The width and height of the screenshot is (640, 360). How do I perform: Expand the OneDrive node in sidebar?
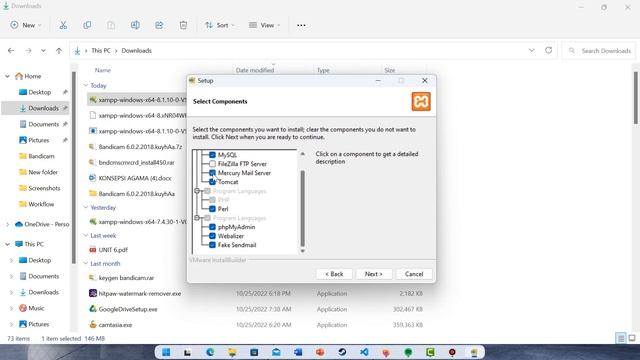tap(7, 224)
